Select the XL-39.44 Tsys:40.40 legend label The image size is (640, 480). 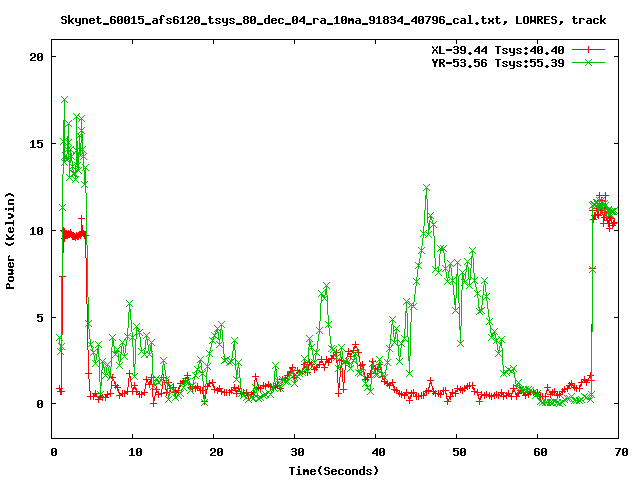[x=497, y=49]
